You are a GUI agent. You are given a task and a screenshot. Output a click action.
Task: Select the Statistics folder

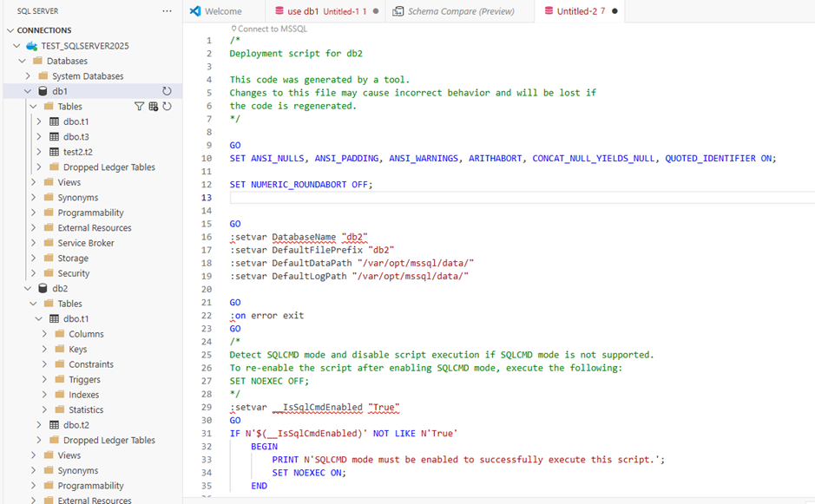tap(86, 409)
